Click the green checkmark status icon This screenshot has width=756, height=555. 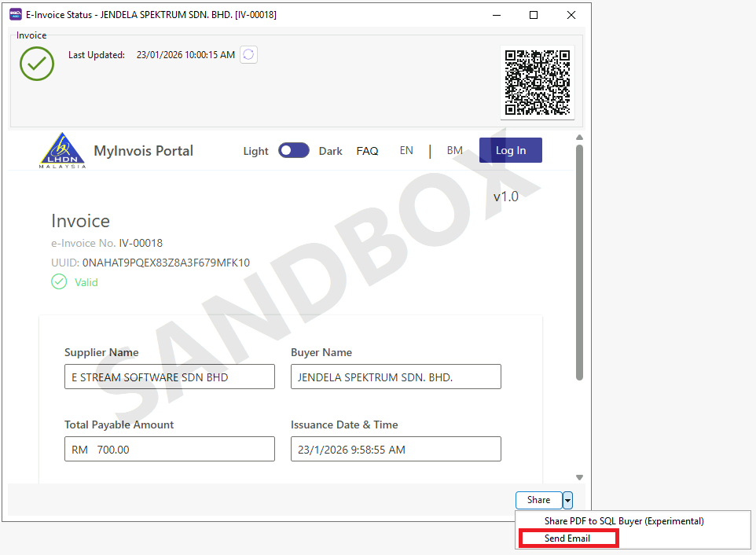pyautogui.click(x=37, y=64)
